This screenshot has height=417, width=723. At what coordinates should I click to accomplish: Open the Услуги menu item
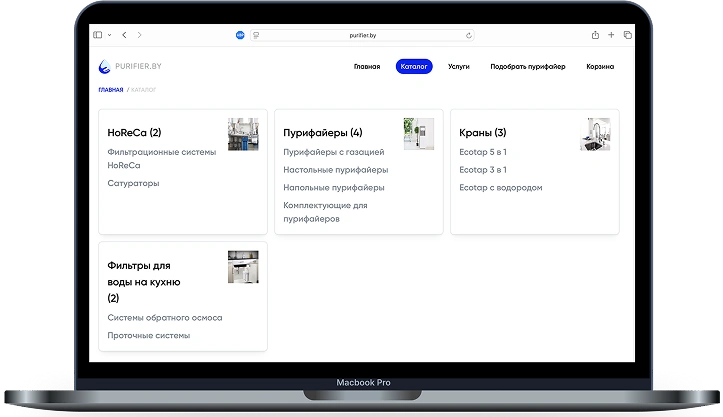[x=459, y=67]
